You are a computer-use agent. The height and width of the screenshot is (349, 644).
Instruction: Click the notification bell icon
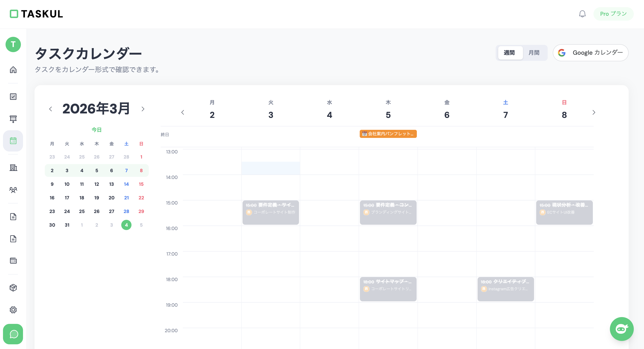click(x=582, y=14)
